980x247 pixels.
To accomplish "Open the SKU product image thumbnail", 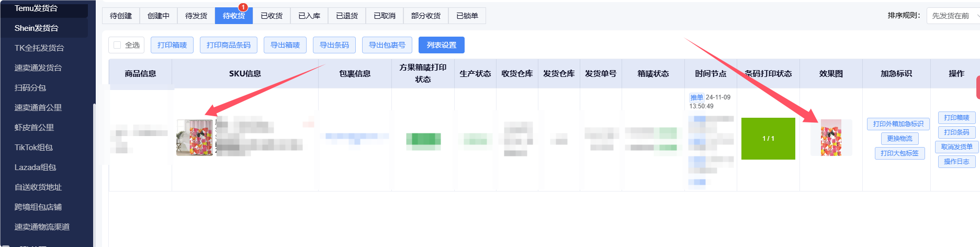I will [195, 138].
